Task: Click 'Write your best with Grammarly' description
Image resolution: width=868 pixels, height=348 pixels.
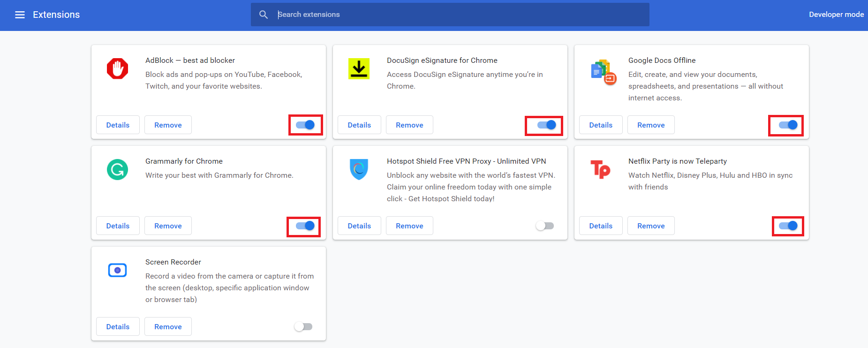Action: click(219, 175)
